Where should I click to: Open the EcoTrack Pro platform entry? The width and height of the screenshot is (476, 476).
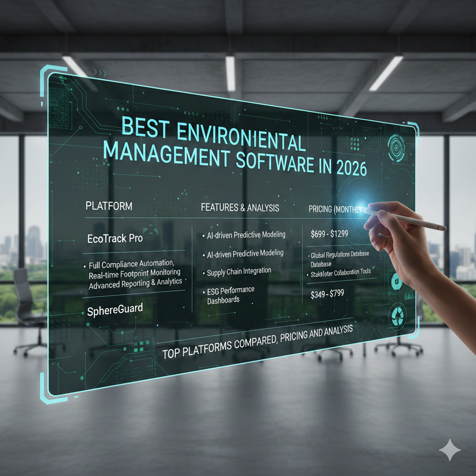(115, 239)
